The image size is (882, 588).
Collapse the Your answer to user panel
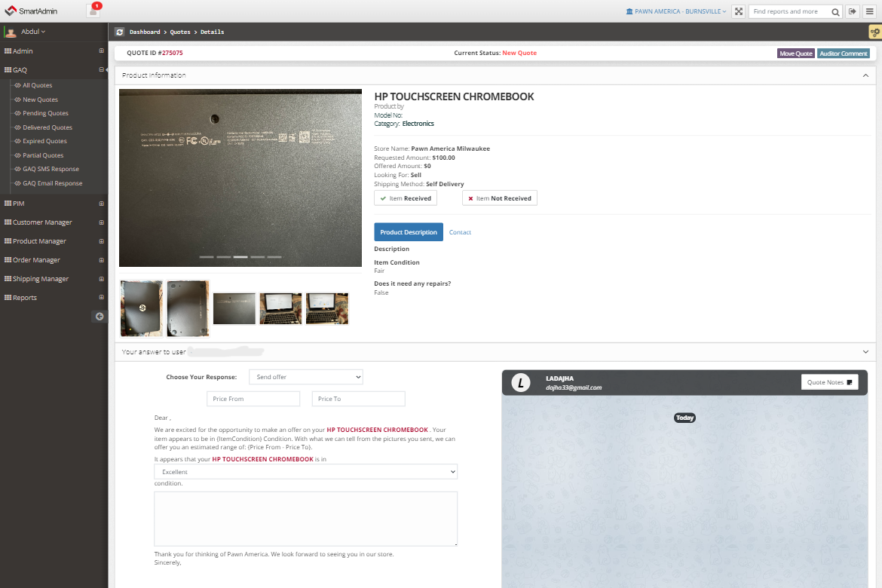tap(865, 352)
